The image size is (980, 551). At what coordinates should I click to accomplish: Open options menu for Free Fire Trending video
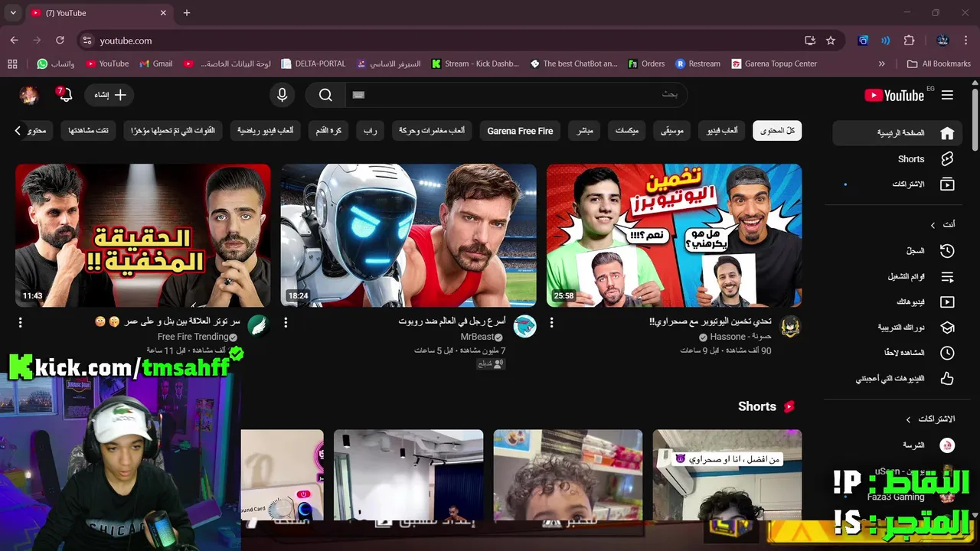click(20, 323)
